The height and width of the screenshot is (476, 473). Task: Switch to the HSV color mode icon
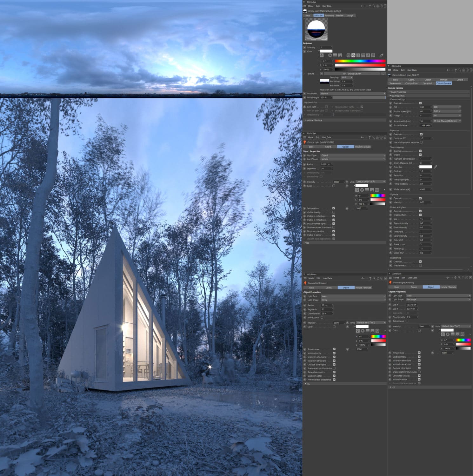click(x=353, y=56)
